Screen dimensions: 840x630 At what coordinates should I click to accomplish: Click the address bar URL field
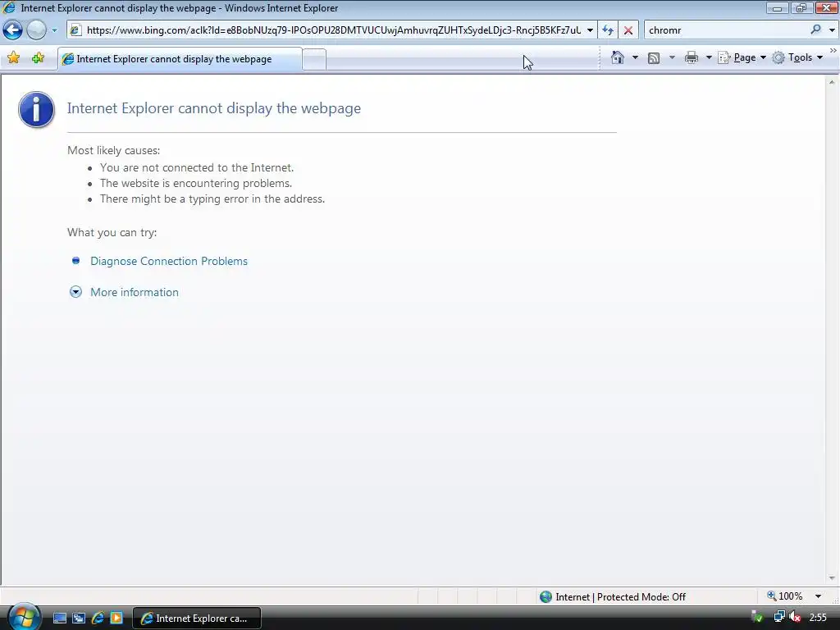point(333,30)
